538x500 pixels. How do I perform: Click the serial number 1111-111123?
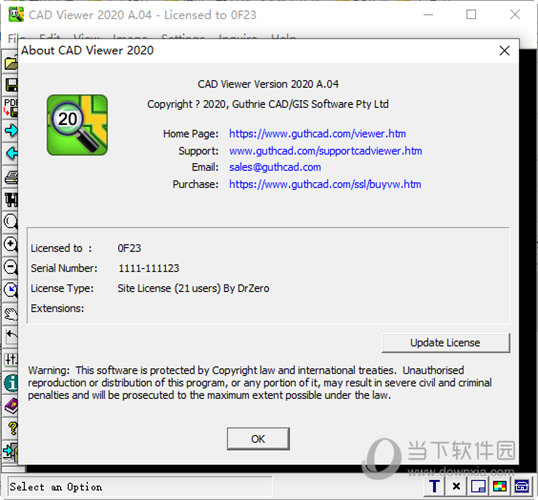point(149,268)
